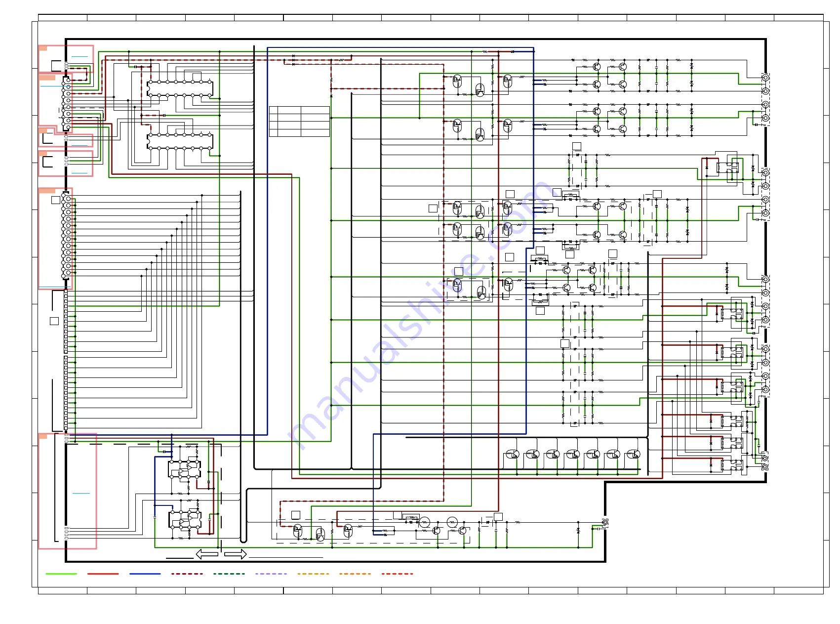Click the dashed dark green legend line
This screenshot has width=840, height=624.
pyautogui.click(x=229, y=574)
